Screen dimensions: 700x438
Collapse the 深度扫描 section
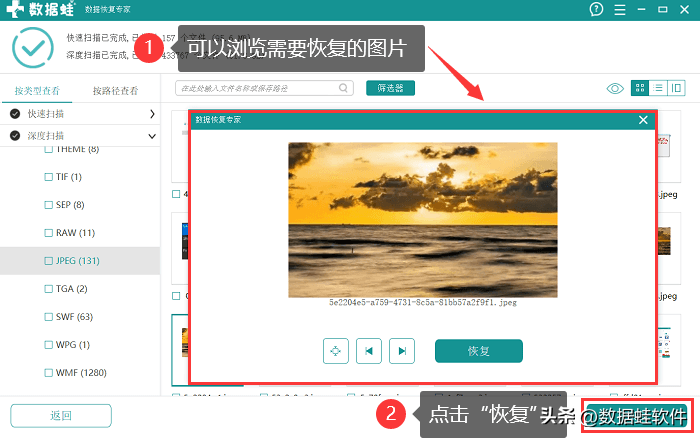(152, 136)
